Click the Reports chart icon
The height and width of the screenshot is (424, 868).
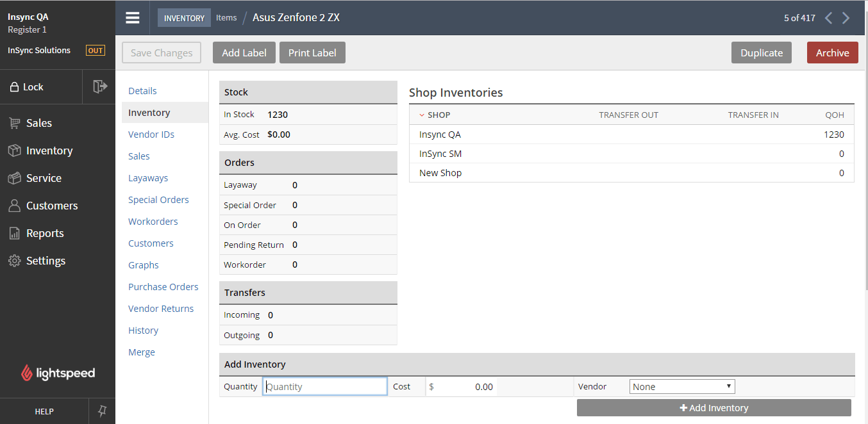(x=14, y=233)
